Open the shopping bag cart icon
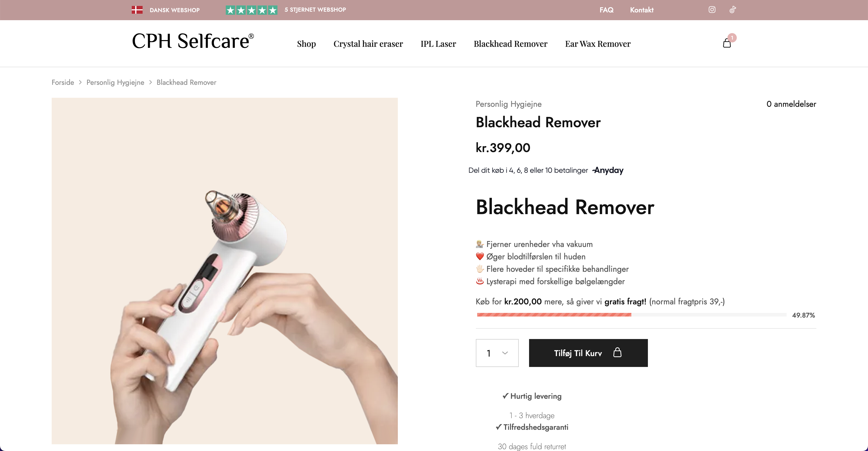Screen dimensions: 868x451 pos(727,43)
